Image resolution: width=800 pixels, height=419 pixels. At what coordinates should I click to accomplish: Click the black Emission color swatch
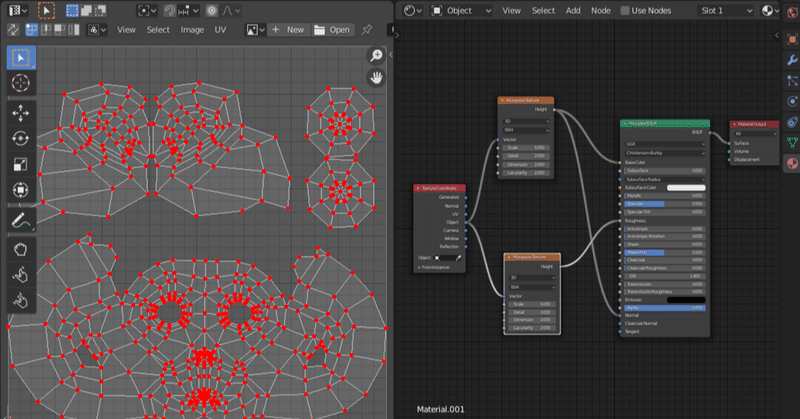(x=686, y=300)
